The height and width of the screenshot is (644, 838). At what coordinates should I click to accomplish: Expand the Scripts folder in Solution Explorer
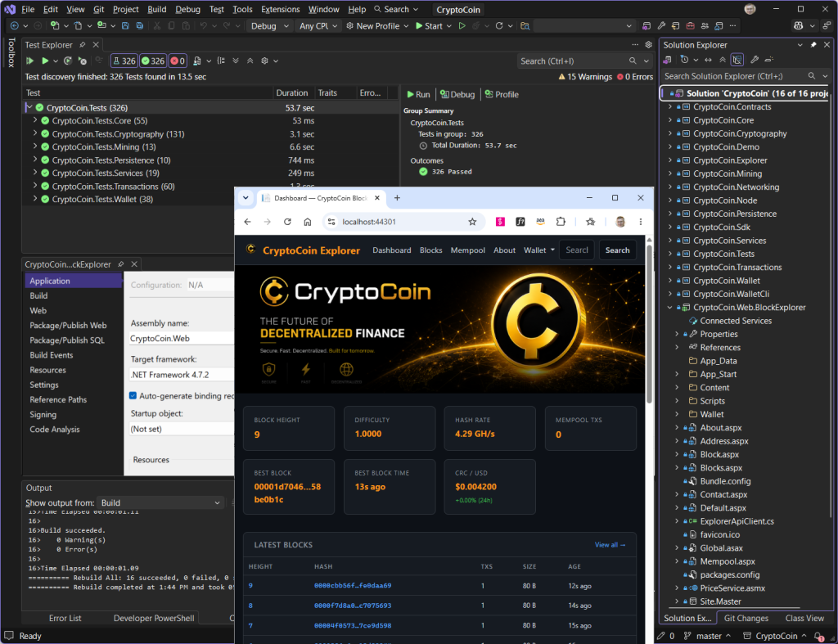coord(677,401)
